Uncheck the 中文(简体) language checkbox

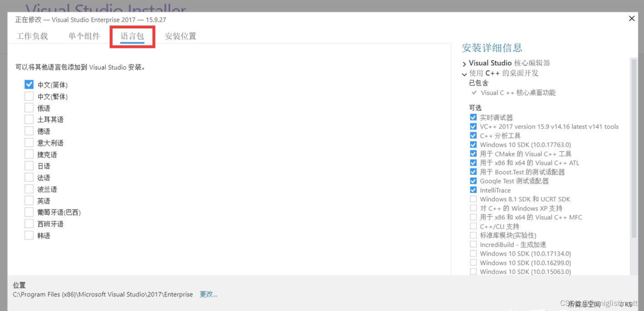pos(29,85)
